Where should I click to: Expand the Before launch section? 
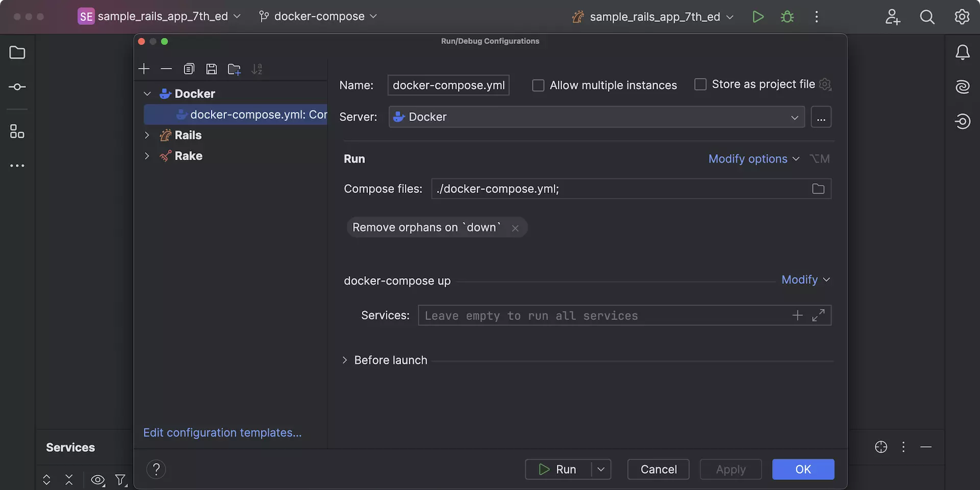pyautogui.click(x=345, y=360)
